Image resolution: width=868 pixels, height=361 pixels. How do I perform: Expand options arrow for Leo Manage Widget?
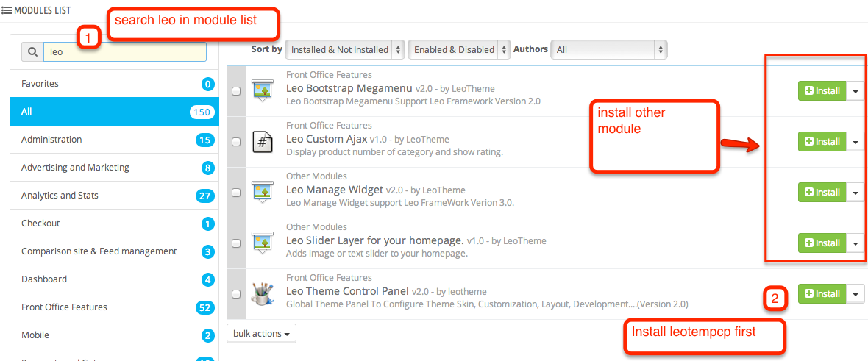855,192
